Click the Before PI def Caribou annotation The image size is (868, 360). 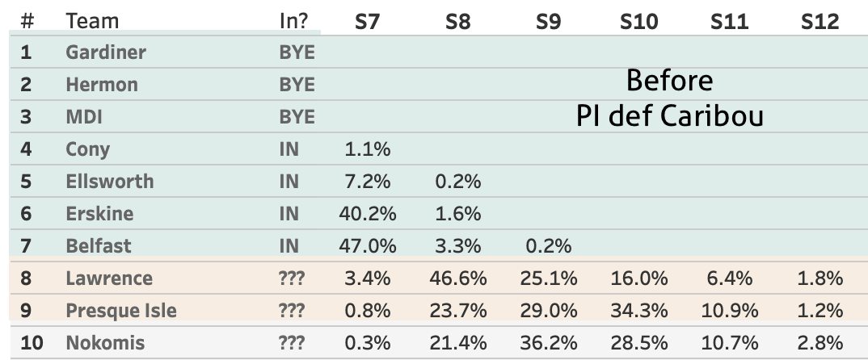tap(670, 98)
